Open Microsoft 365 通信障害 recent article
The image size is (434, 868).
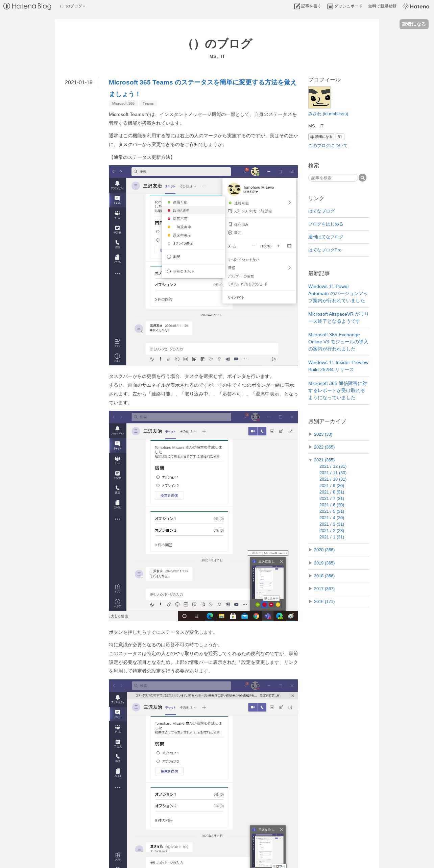(337, 390)
